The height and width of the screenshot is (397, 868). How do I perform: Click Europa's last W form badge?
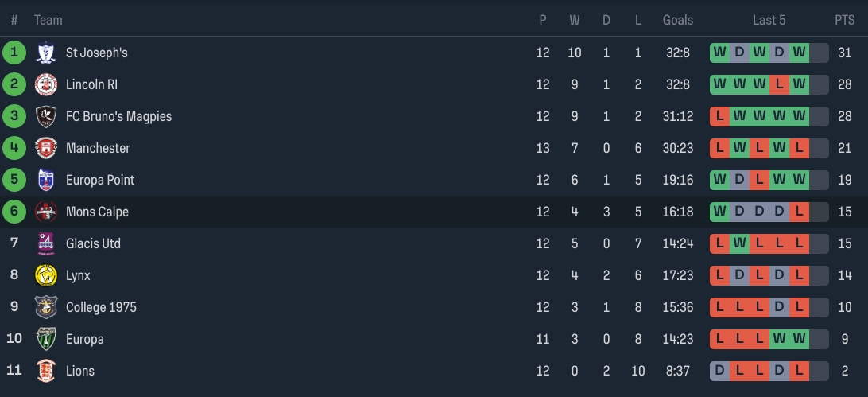coord(800,339)
